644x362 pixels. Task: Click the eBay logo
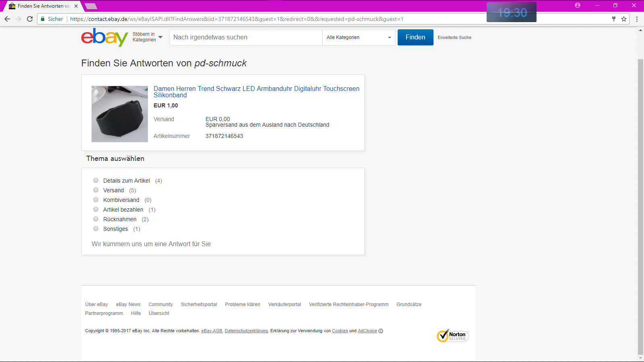click(x=105, y=37)
